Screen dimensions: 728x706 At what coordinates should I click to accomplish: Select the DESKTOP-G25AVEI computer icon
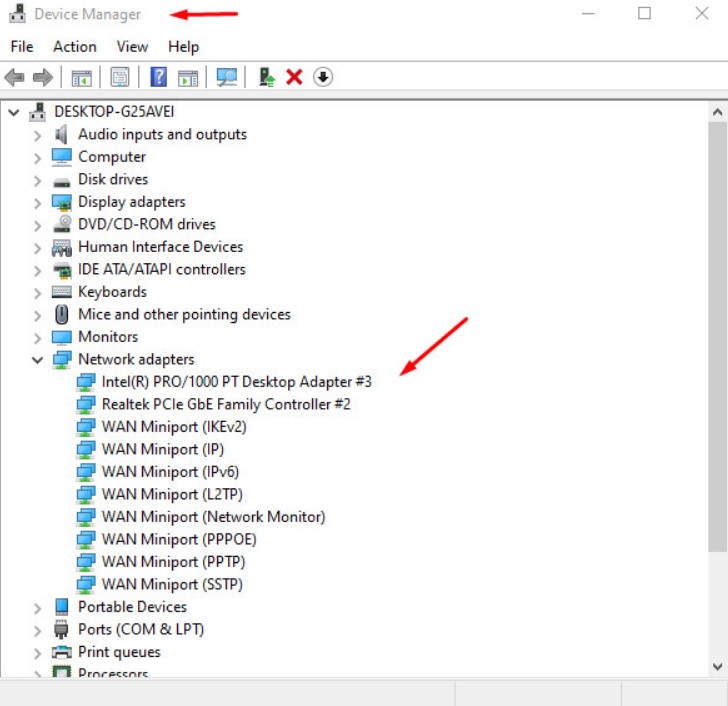pos(37,112)
